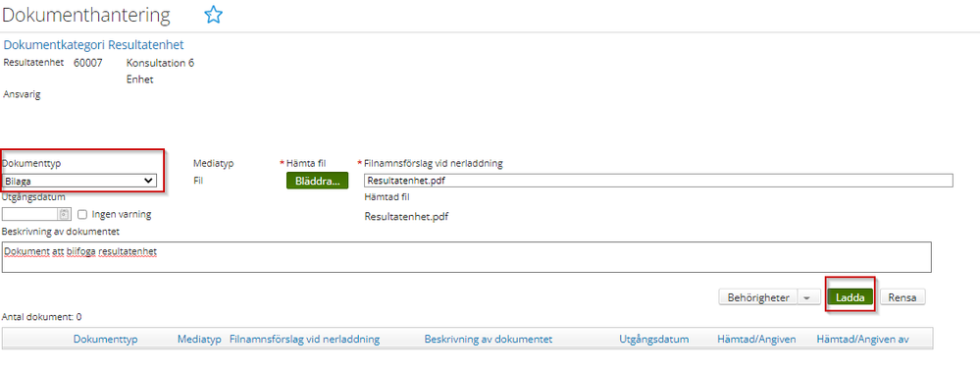The height and width of the screenshot is (372, 980).
Task: Click the Rensa button
Action: [x=903, y=297]
